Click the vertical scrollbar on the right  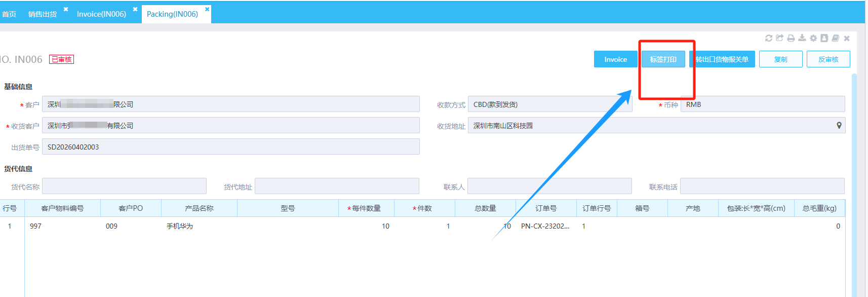(x=854, y=185)
